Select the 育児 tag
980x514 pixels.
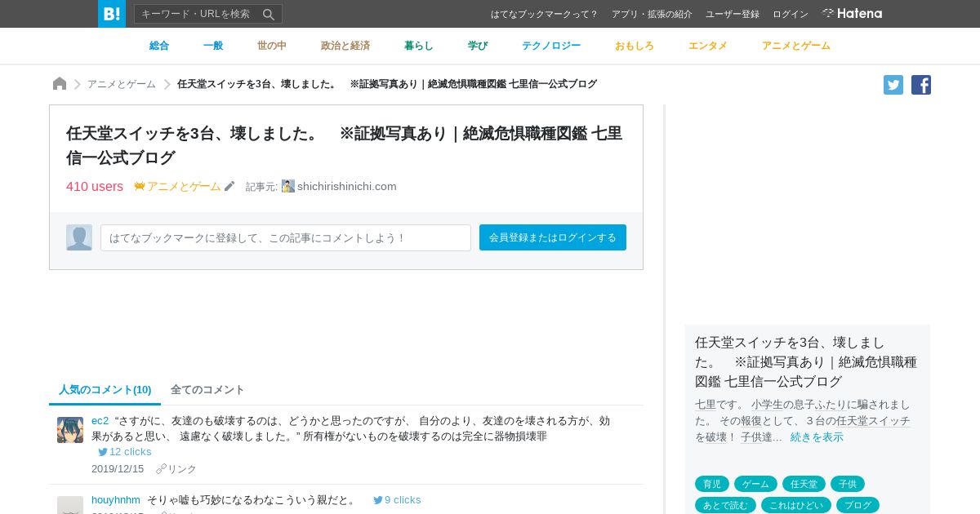pyautogui.click(x=712, y=484)
